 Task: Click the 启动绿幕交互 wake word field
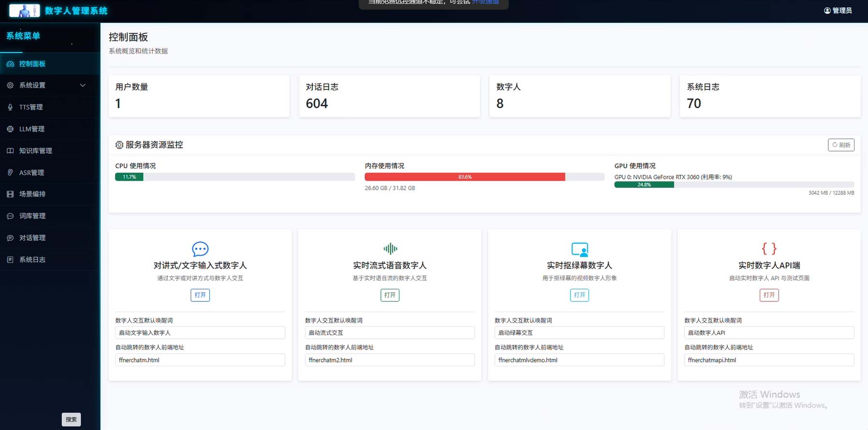point(579,333)
